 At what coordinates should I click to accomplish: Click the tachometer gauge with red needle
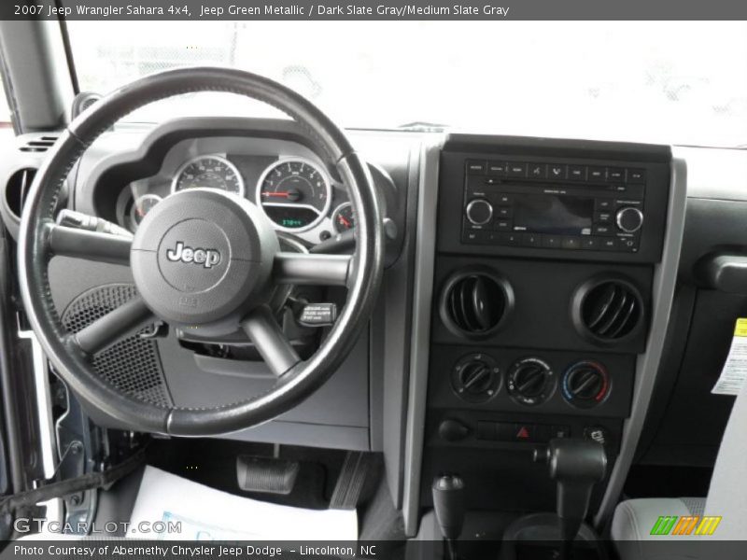tap(294, 194)
